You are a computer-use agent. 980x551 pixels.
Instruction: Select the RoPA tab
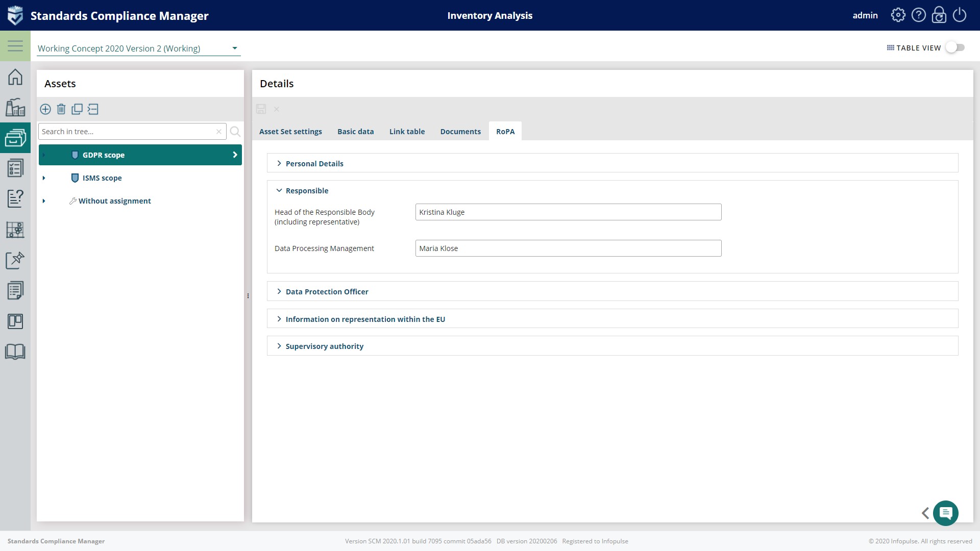click(505, 132)
